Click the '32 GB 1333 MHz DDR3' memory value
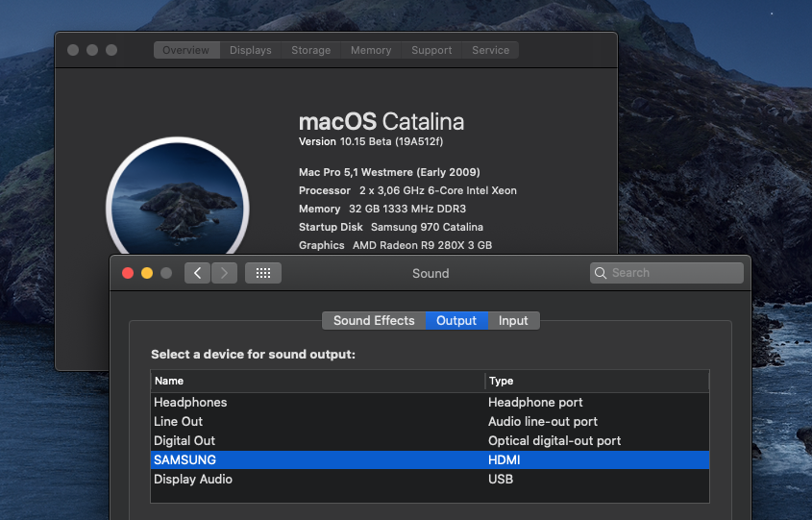The image size is (812, 520). (x=407, y=209)
